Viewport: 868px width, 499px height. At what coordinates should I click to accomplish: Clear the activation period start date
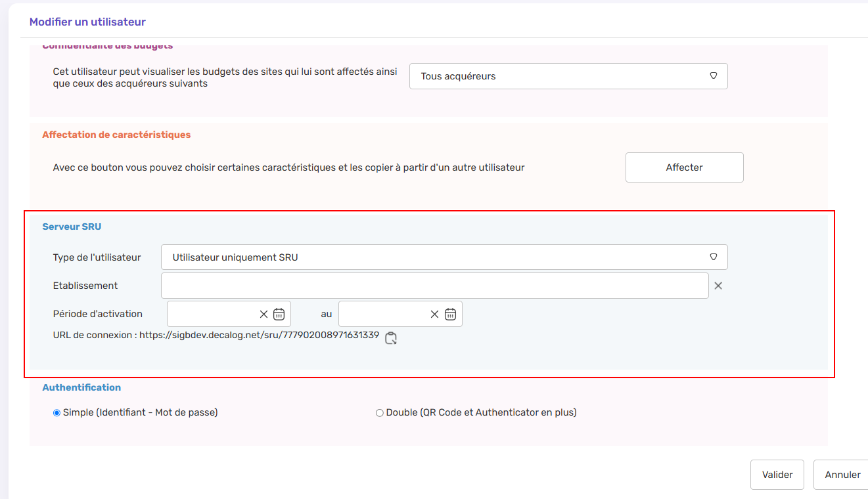tap(263, 315)
